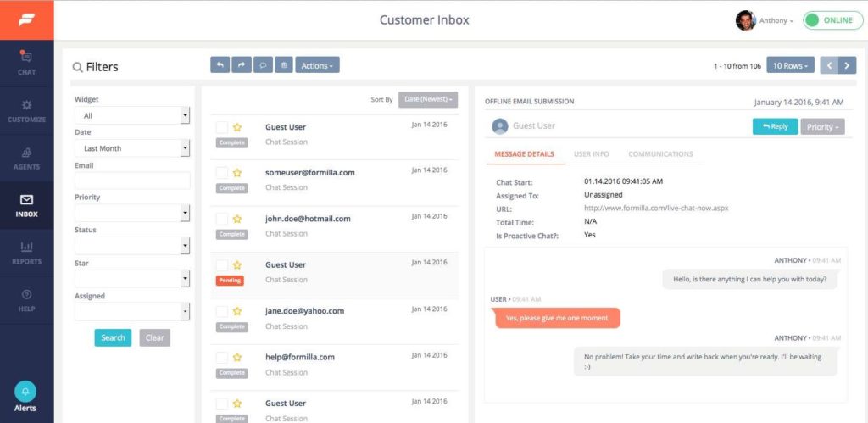Screen dimensions: 868x423
Task: Click the comment bubble toolbar button
Action: pyautogui.click(x=263, y=64)
